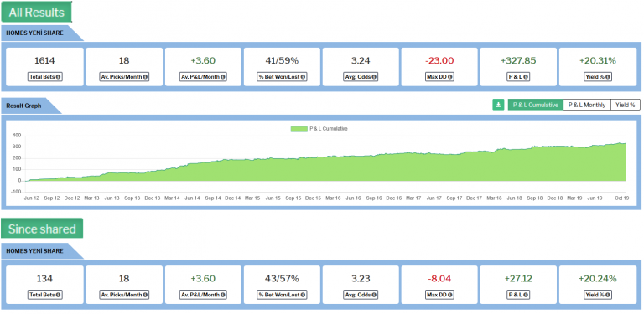644x314 pixels.
Task: Click the graph download icon button
Action: [x=498, y=105]
